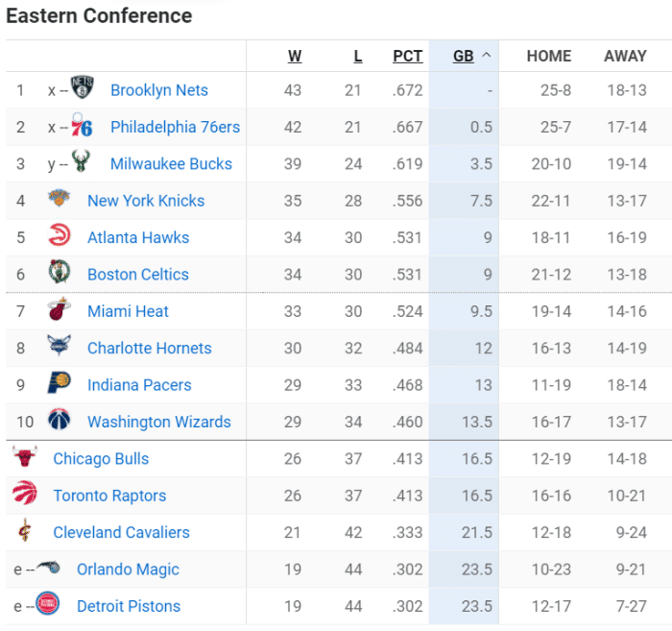Screen dimensions: 672x631
Task: Sort standings by W column
Action: [x=295, y=57]
